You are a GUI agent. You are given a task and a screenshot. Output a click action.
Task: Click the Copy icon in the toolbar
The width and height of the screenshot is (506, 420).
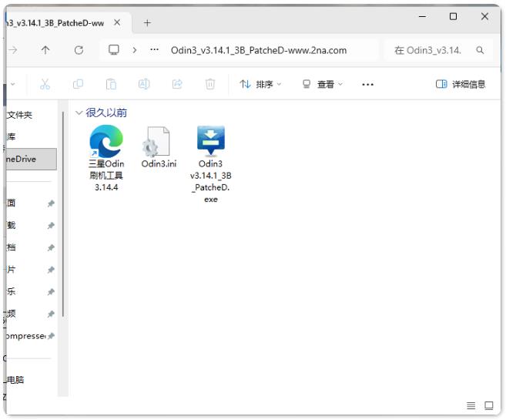[x=78, y=84]
